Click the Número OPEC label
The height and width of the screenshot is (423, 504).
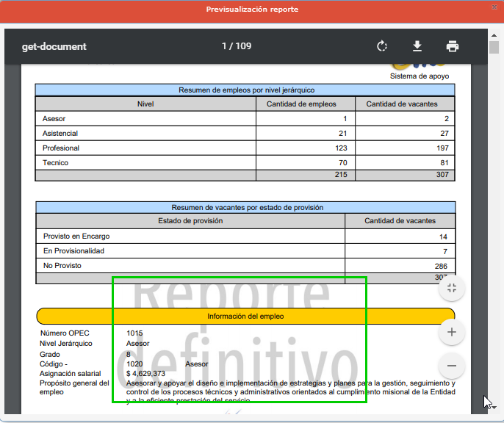pos(65,333)
